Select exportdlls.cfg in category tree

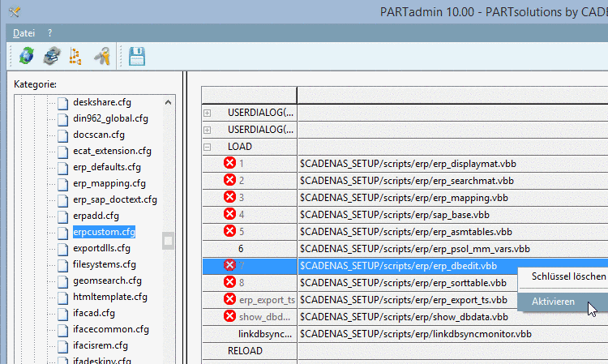coord(101,248)
